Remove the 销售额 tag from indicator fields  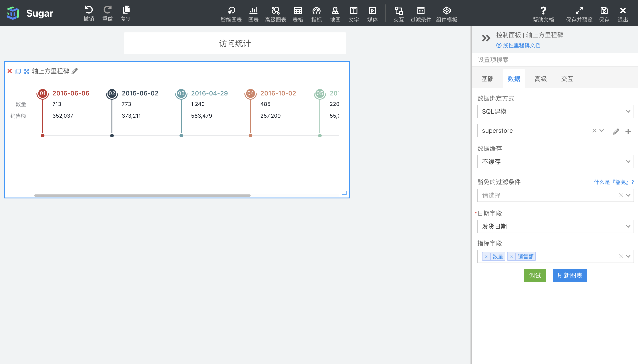511,257
